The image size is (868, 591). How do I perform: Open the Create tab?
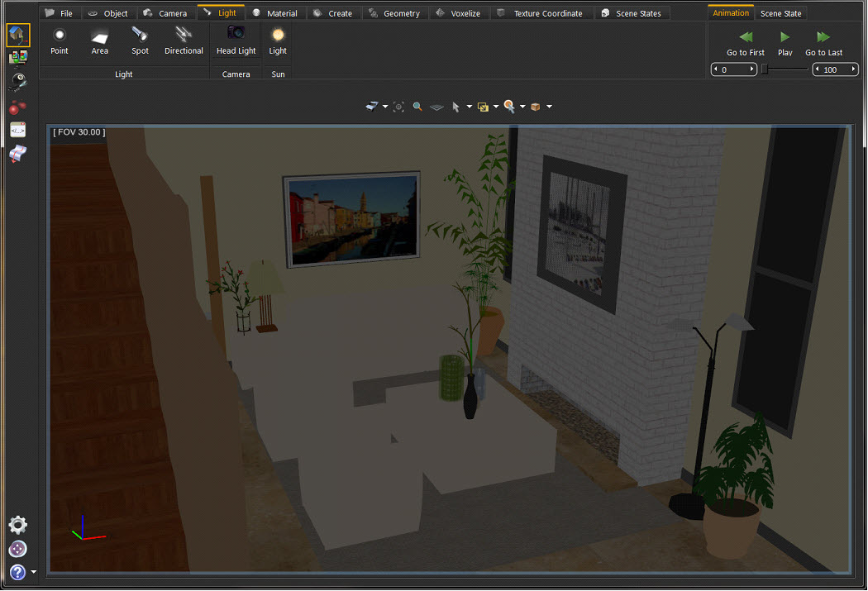tap(333, 12)
